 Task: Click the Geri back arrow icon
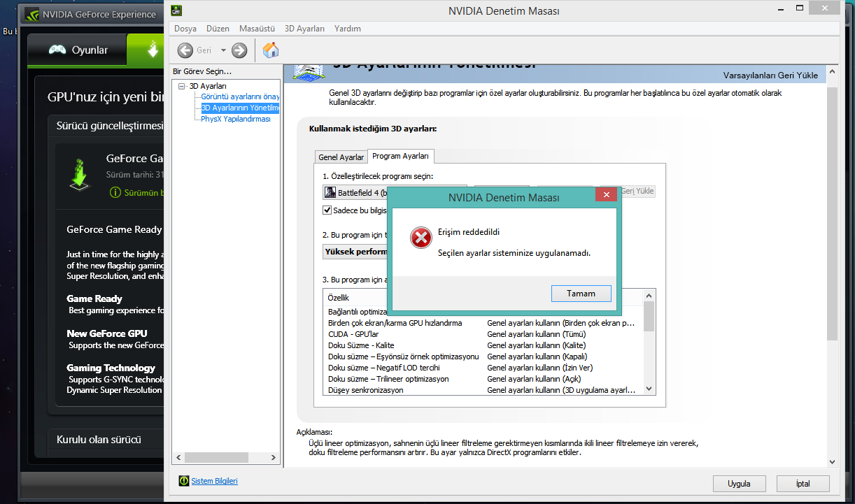click(185, 50)
